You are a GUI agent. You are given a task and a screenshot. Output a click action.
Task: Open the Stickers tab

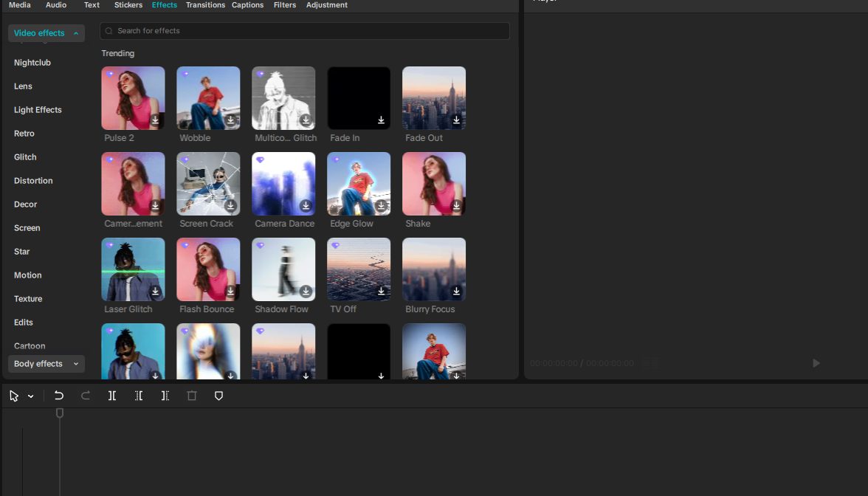pyautogui.click(x=128, y=5)
